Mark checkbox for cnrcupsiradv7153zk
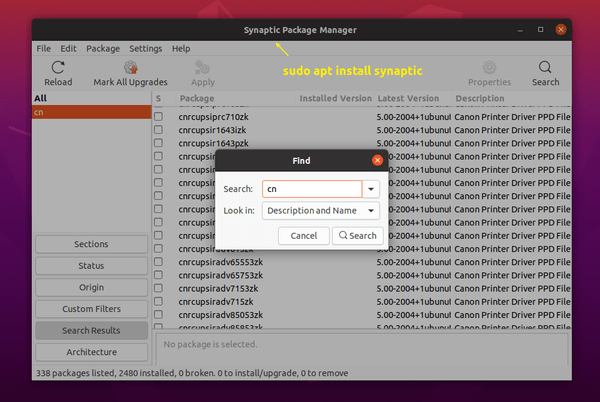 pyautogui.click(x=158, y=288)
